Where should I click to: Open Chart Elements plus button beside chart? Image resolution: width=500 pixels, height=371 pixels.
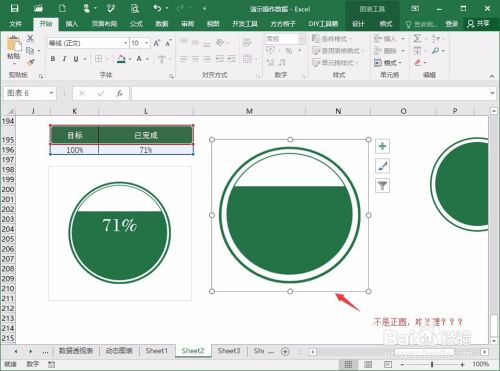[382, 146]
